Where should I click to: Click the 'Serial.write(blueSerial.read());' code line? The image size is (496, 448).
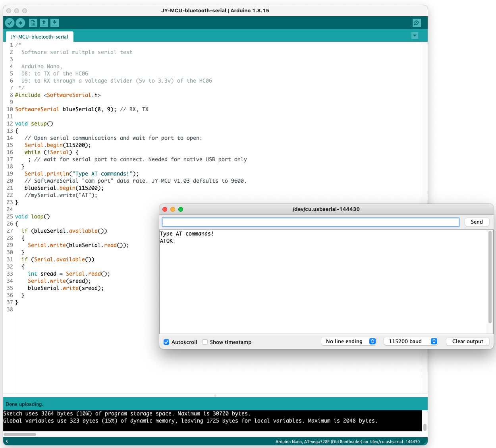click(78, 245)
